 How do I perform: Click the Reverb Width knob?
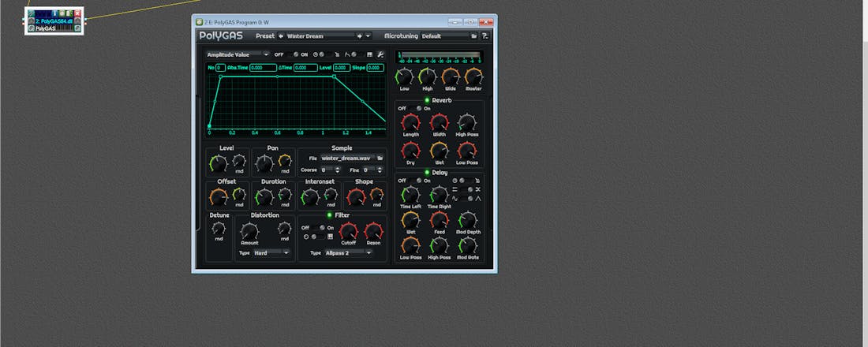click(439, 122)
